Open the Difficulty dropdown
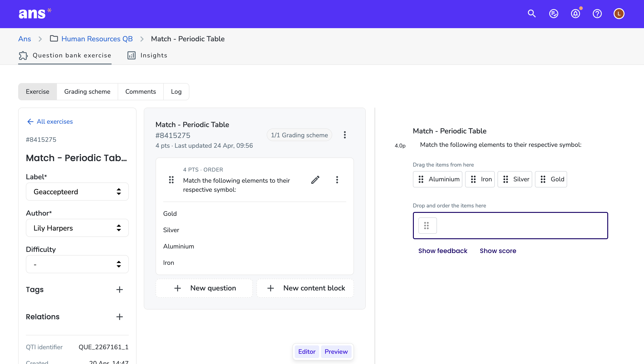Image resolution: width=644 pixels, height=364 pixels. (77, 264)
